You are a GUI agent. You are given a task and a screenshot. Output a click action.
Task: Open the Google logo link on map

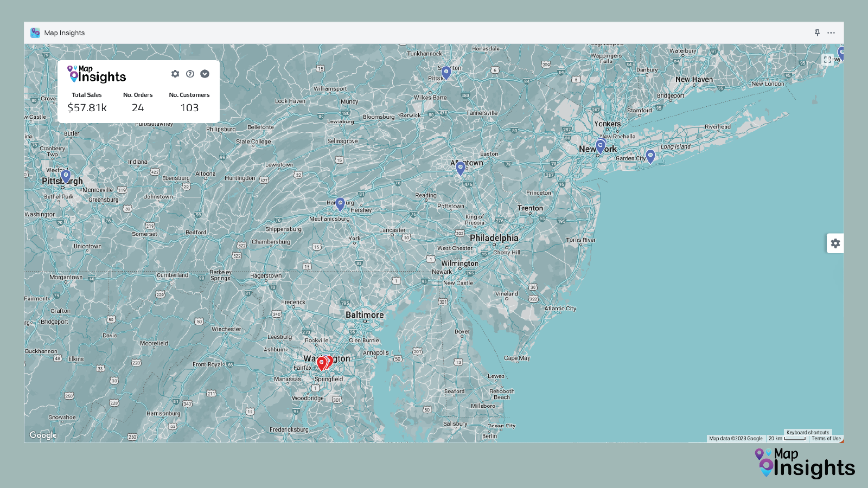43,435
